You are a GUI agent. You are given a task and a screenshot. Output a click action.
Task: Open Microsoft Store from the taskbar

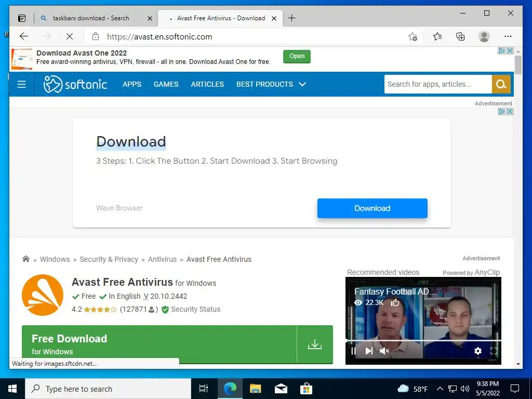(x=306, y=389)
